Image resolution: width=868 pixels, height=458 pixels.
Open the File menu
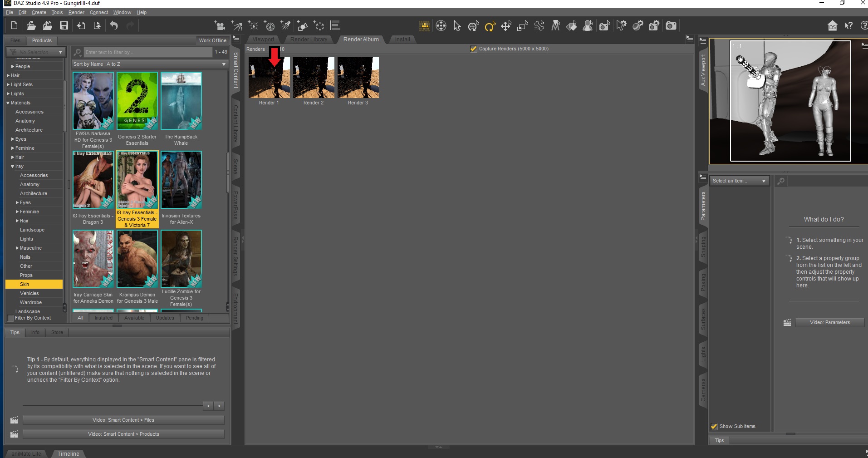pos(10,13)
